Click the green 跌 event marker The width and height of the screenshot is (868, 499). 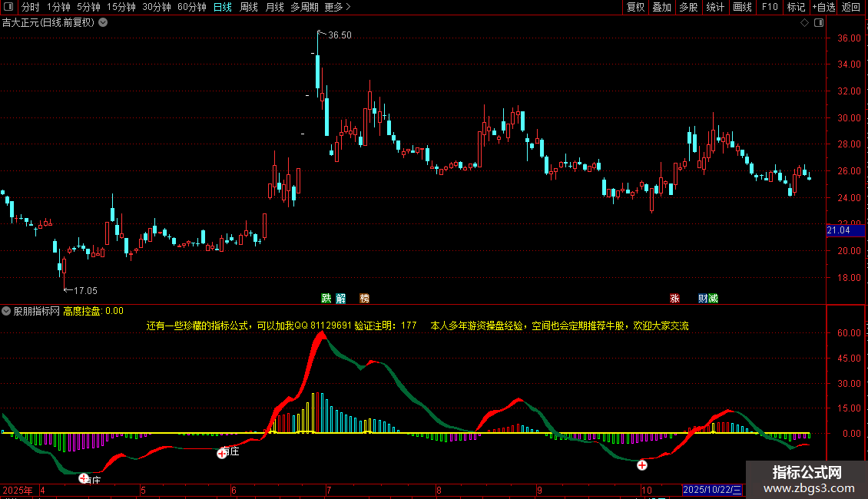pos(326,299)
